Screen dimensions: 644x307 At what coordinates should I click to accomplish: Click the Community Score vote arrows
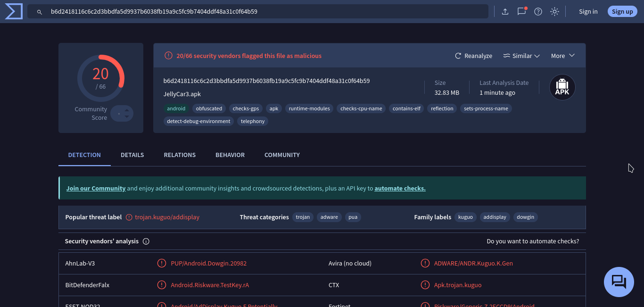pos(126,114)
